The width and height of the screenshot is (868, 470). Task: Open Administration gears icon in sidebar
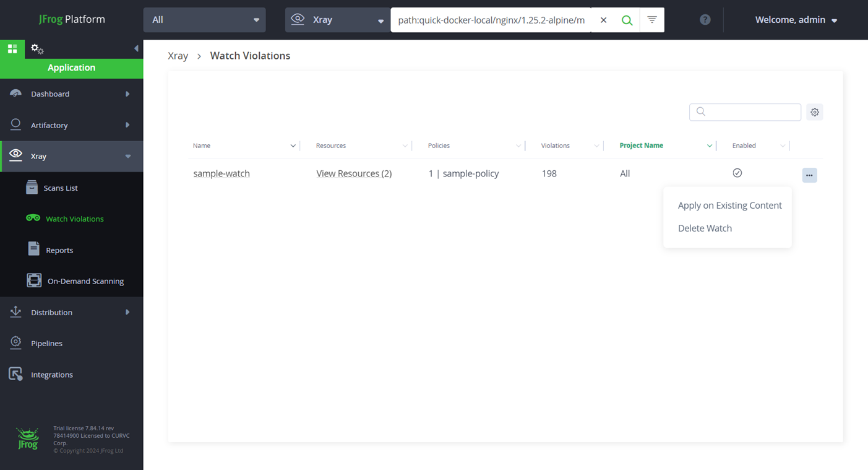click(37, 49)
